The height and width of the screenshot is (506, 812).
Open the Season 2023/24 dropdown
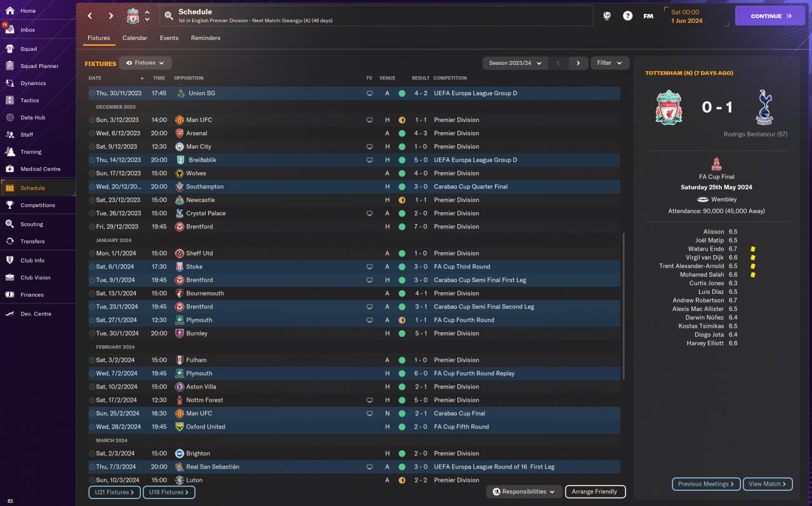pos(516,63)
